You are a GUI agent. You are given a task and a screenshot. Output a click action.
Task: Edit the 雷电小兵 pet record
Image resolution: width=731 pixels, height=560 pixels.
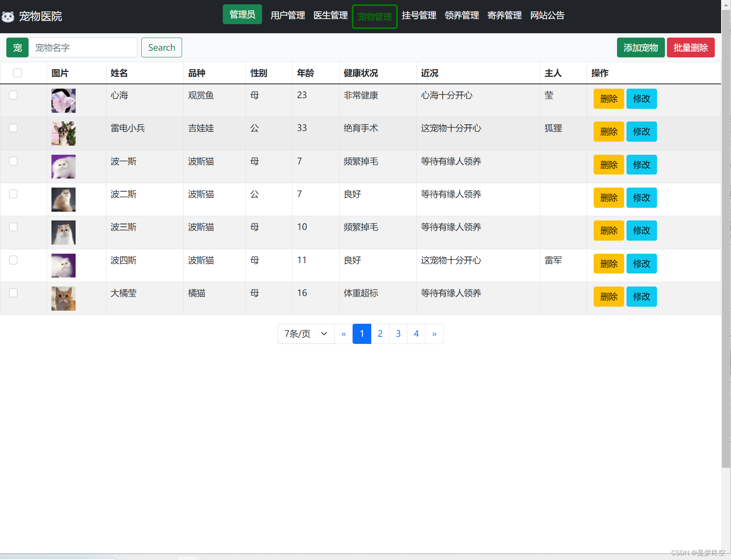[x=642, y=131]
